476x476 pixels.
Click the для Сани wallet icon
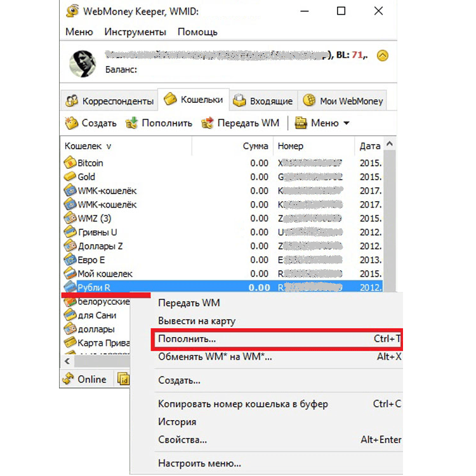click(x=70, y=315)
